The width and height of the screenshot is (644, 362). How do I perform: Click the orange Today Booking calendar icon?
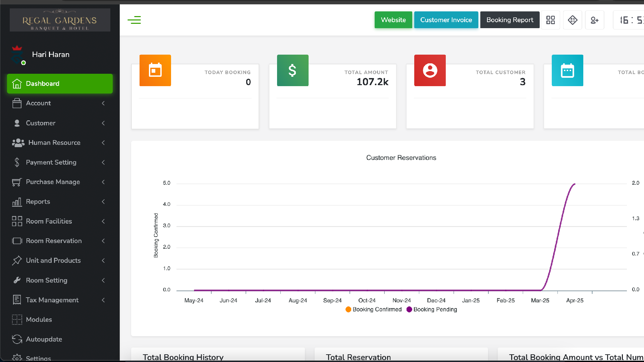[x=155, y=70]
